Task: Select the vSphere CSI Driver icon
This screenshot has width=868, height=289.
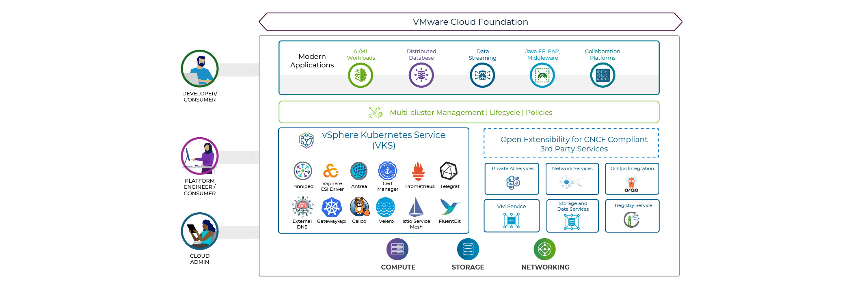Action: point(331,171)
